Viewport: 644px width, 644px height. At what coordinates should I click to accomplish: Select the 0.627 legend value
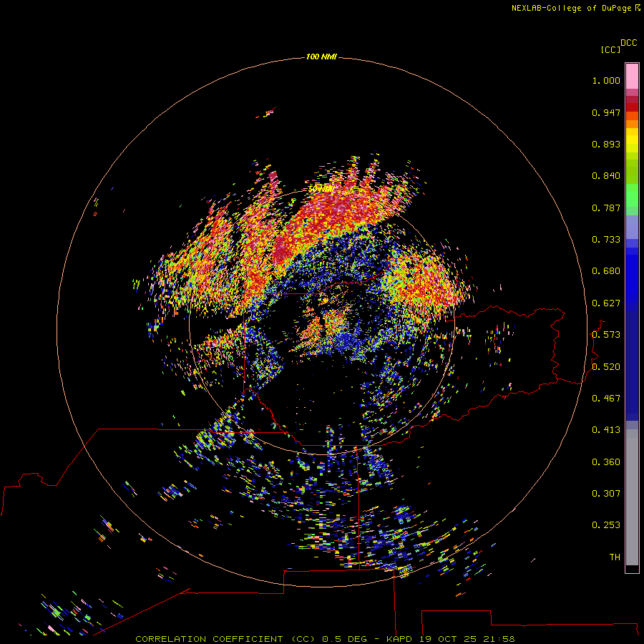(x=606, y=303)
